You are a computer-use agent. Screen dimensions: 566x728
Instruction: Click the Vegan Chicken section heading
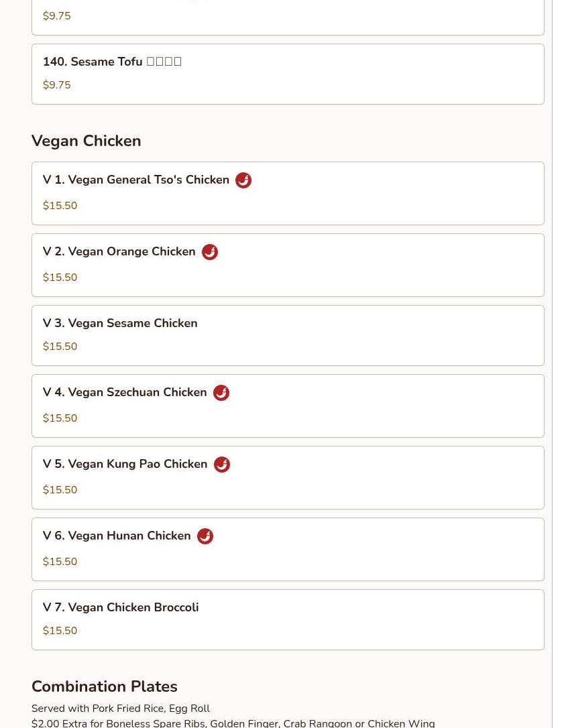87,141
